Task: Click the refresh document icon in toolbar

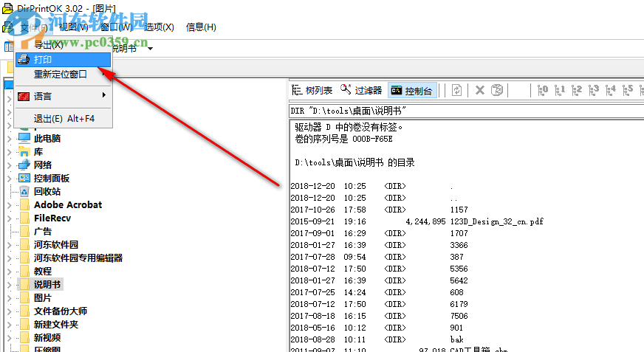Action: (x=456, y=90)
